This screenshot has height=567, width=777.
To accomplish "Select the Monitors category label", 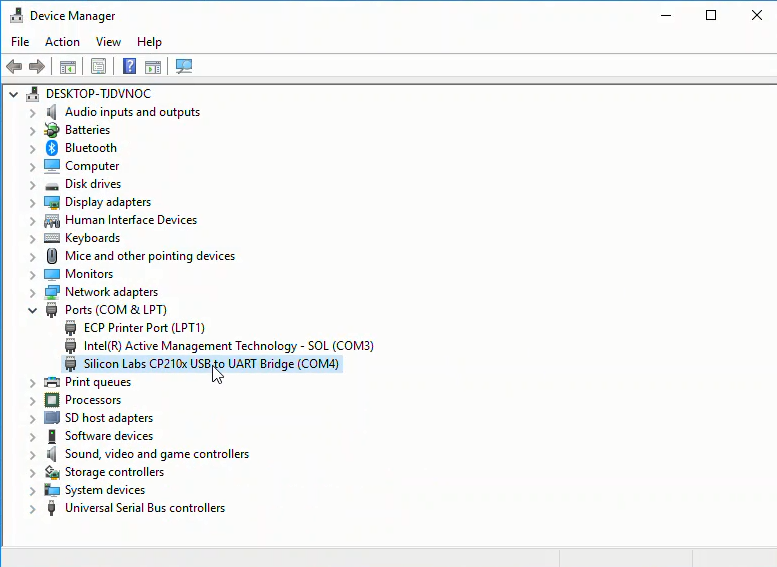I will point(89,274).
